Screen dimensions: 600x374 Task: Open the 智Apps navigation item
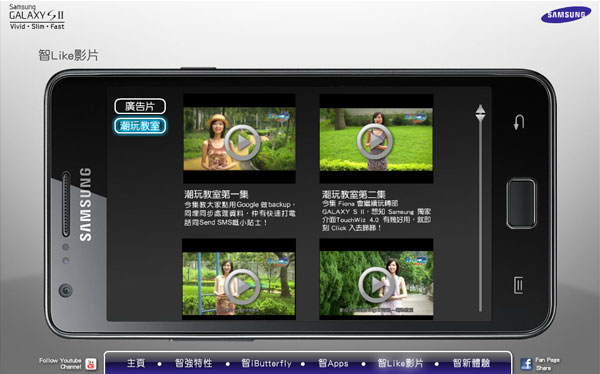coord(333,363)
